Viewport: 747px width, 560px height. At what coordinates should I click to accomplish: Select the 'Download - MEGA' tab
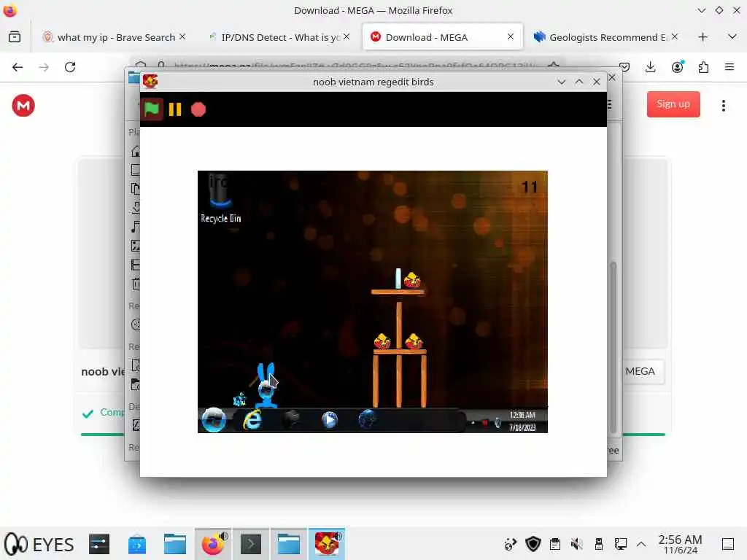(443, 37)
